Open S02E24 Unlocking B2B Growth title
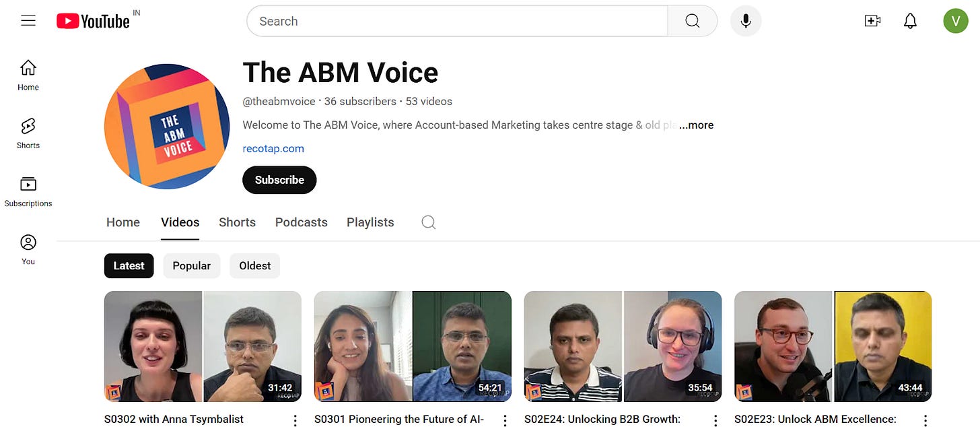The width and height of the screenshot is (980, 427). [x=602, y=420]
